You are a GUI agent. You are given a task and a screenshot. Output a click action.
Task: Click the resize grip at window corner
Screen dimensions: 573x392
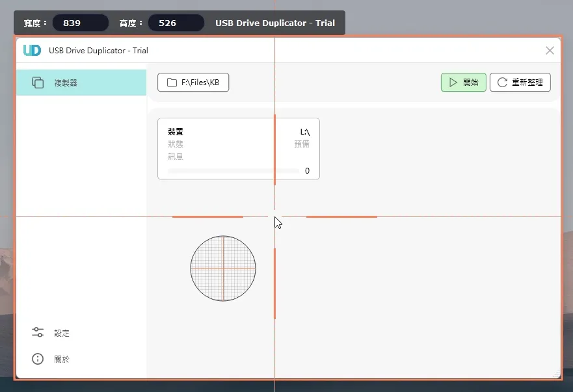pos(556,374)
